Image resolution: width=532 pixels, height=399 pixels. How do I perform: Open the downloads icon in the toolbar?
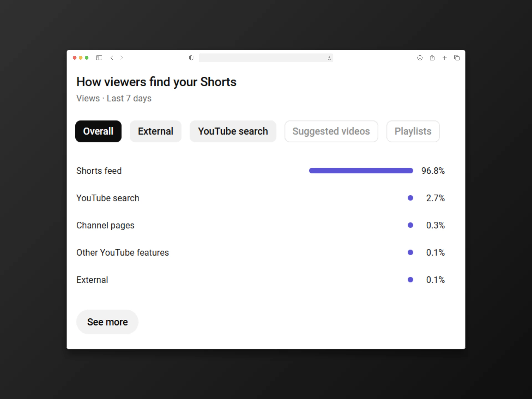(420, 58)
